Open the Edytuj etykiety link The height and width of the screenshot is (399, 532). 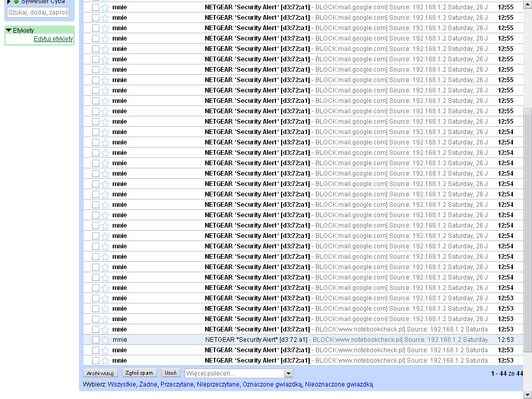[54, 38]
